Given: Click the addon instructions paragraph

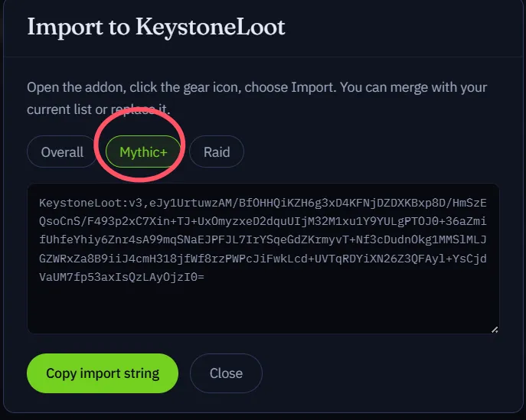Looking at the screenshot, I should tap(257, 98).
